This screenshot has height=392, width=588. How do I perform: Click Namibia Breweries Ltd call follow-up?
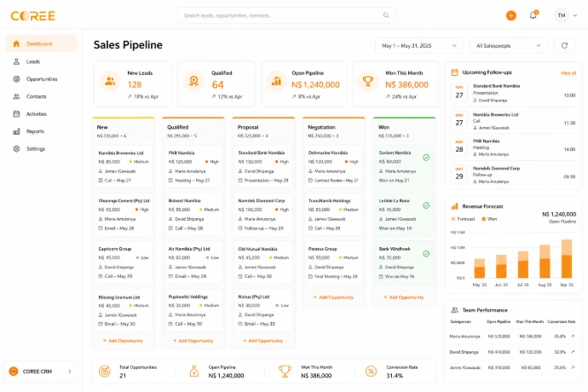coord(513,121)
